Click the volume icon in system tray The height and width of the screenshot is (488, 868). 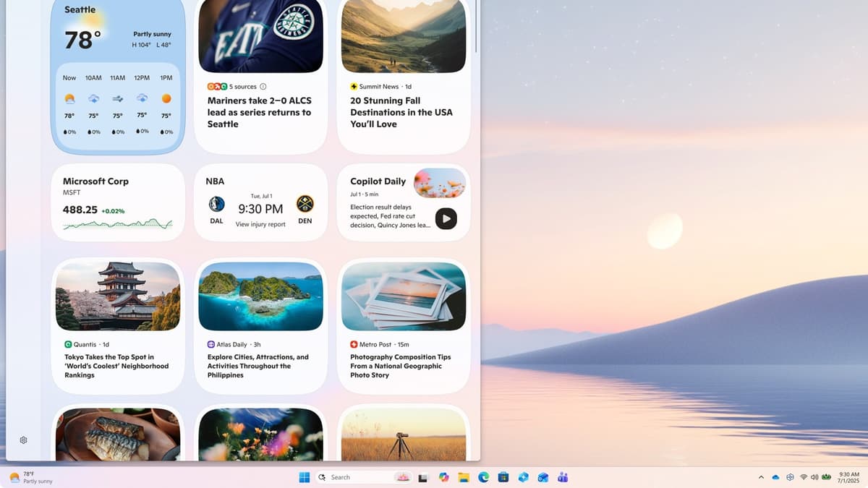pyautogui.click(x=814, y=477)
